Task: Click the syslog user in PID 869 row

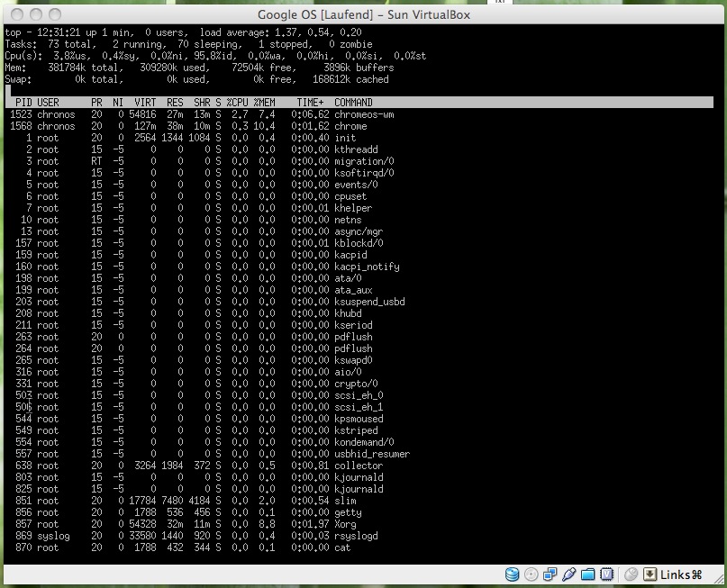Action: pos(53,536)
